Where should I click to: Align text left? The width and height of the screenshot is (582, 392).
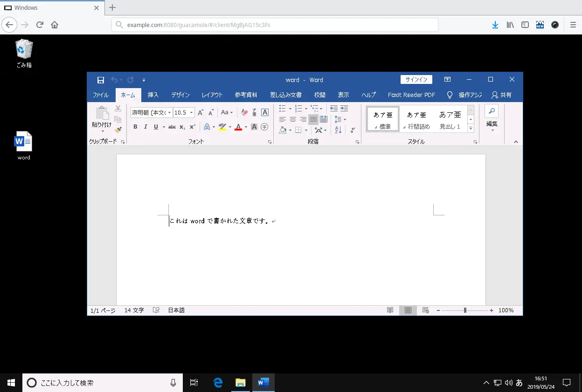coord(283,119)
